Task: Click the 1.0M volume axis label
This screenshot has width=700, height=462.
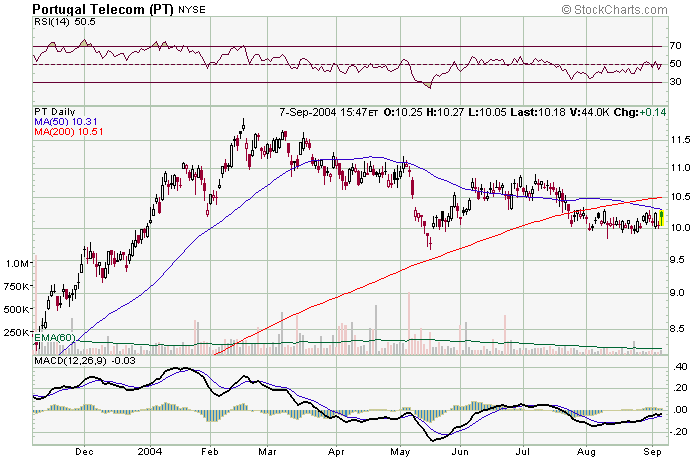Action: [x=17, y=263]
